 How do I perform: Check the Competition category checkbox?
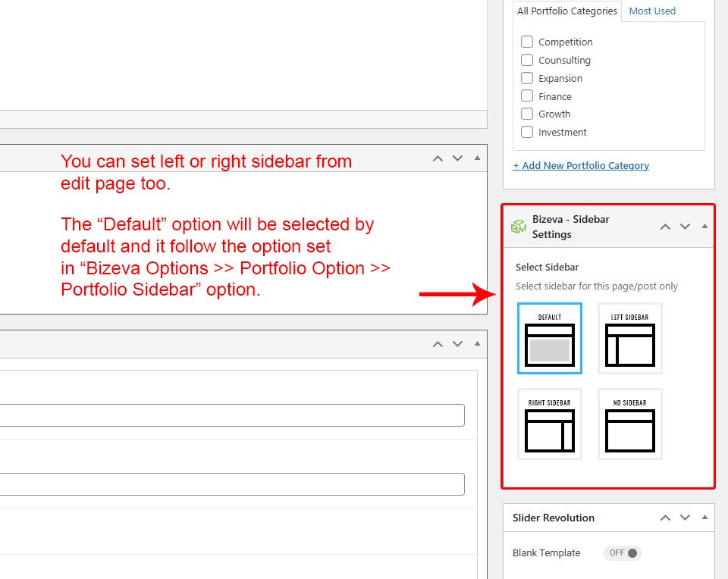pyautogui.click(x=527, y=42)
